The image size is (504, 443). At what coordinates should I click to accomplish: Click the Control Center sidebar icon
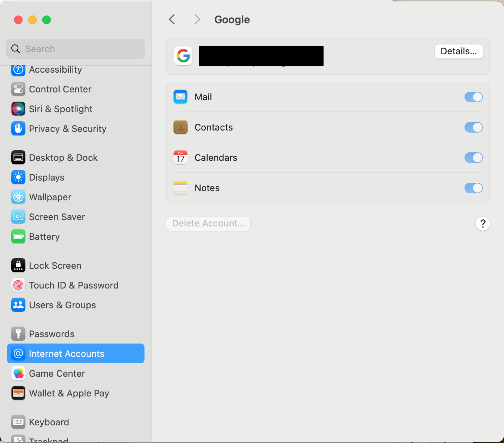pyautogui.click(x=18, y=89)
